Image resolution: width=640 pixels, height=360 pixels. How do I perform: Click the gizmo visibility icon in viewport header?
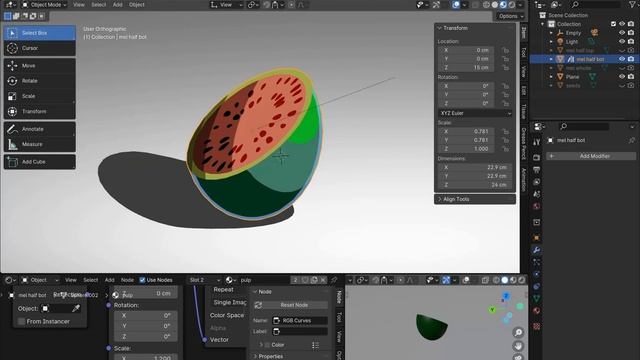(x=436, y=5)
